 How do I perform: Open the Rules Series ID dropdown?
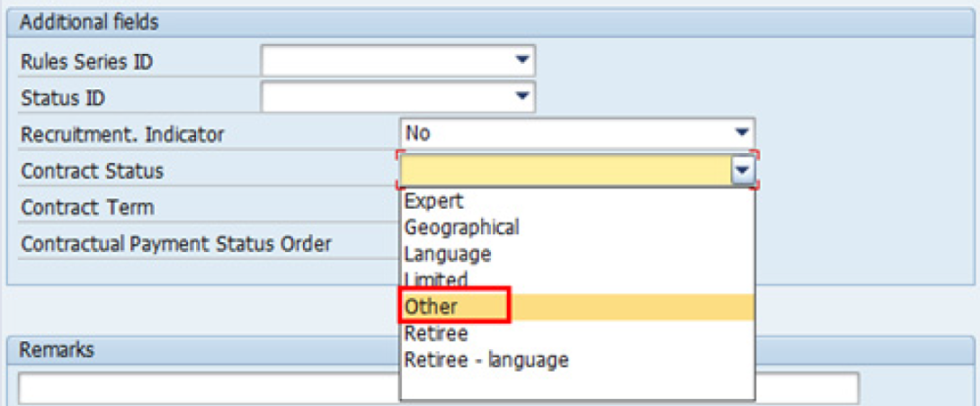point(398,61)
